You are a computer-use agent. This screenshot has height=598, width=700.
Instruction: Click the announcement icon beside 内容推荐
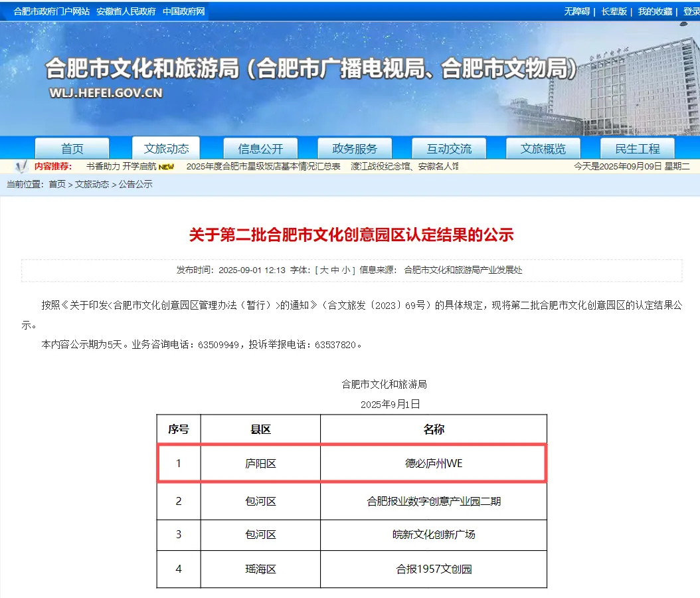point(21,166)
